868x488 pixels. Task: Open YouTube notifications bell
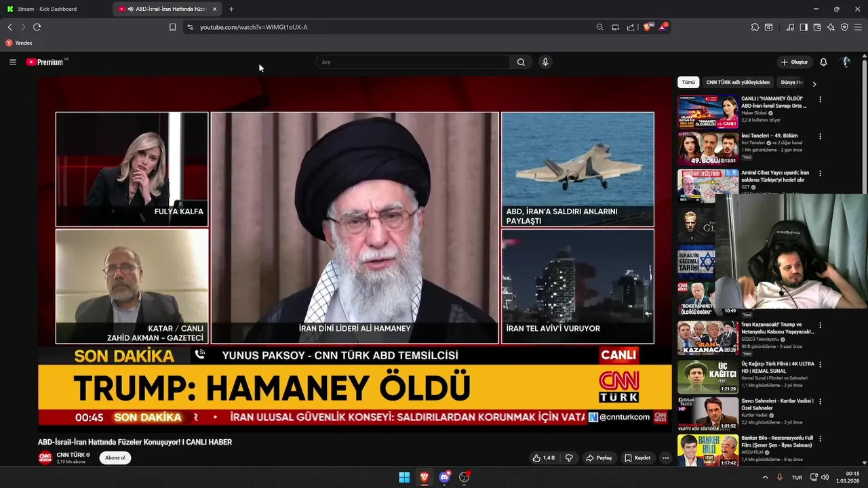pos(823,62)
